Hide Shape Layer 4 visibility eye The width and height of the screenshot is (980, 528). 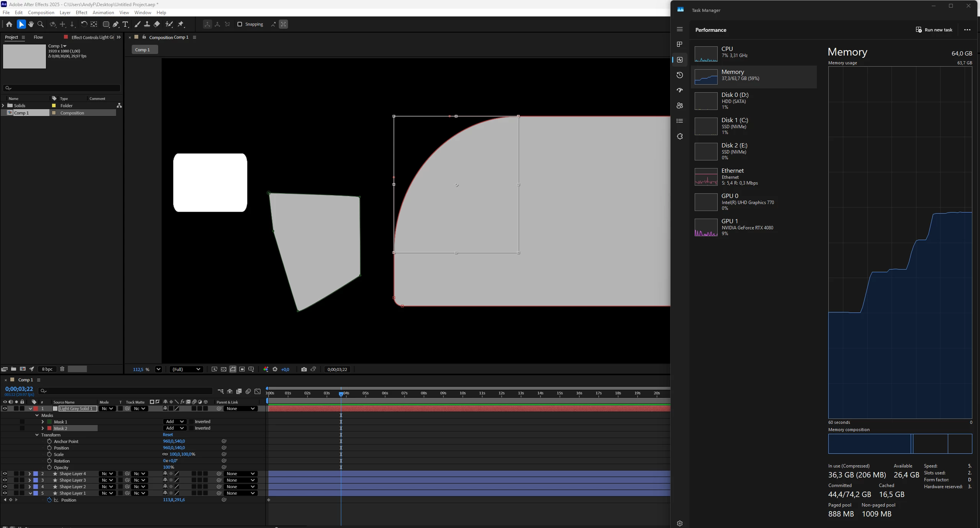coord(5,474)
